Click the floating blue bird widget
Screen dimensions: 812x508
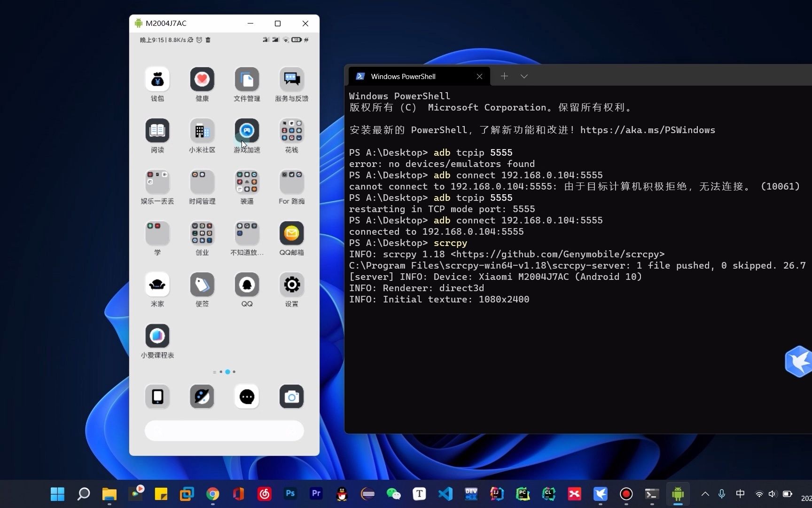coord(798,362)
